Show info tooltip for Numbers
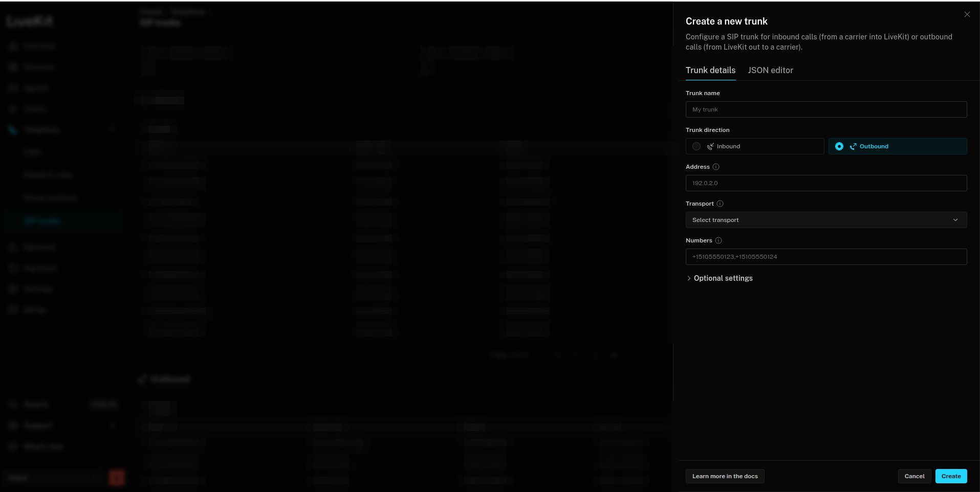The height and width of the screenshot is (492, 980). [718, 240]
